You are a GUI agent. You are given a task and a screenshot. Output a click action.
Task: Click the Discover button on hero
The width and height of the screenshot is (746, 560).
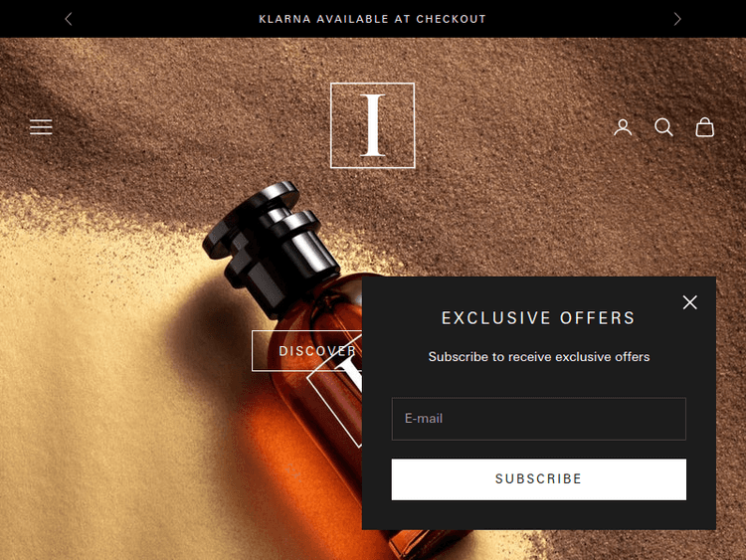coord(307,351)
